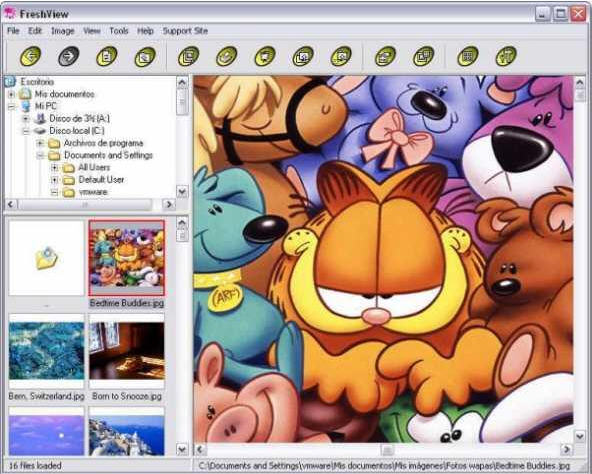592x474 pixels.
Task: Click folder tree horizontal scroll left arrow
Action: [x=11, y=205]
